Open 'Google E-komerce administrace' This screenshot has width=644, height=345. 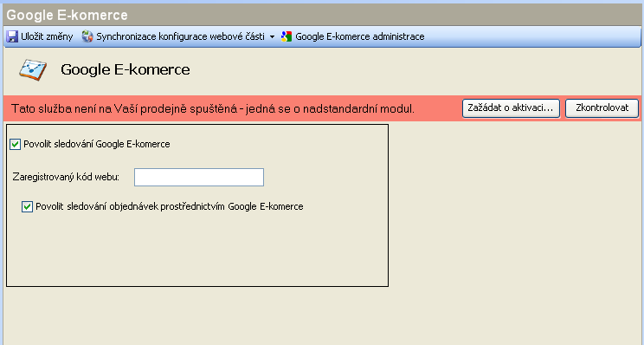tap(360, 36)
